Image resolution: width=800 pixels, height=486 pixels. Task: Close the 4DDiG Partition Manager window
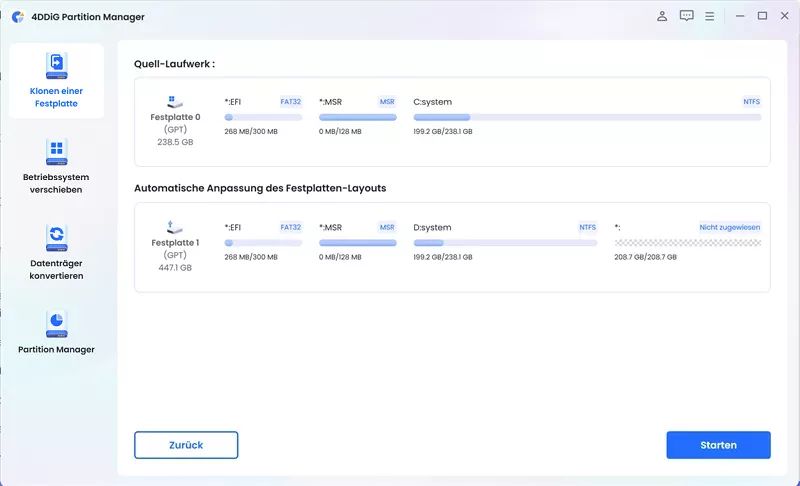point(785,16)
